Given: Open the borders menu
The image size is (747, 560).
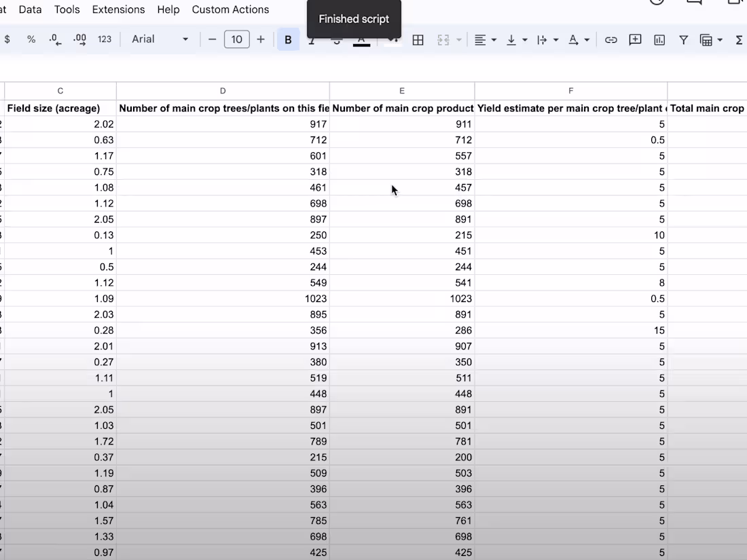Looking at the screenshot, I should point(418,39).
